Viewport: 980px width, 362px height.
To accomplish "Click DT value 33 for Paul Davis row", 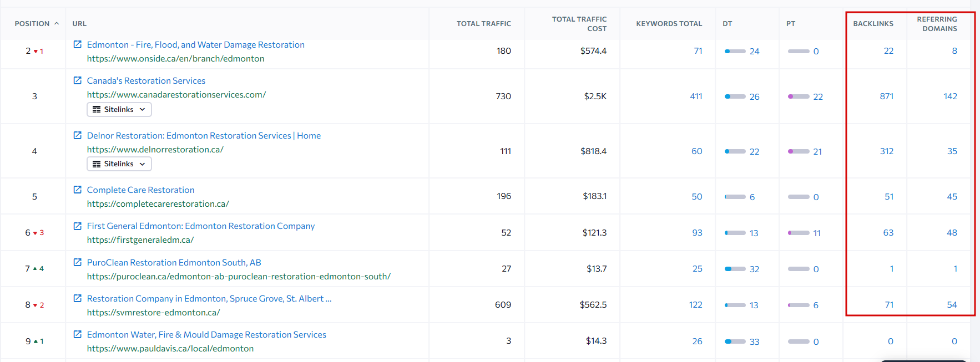I will (x=754, y=341).
